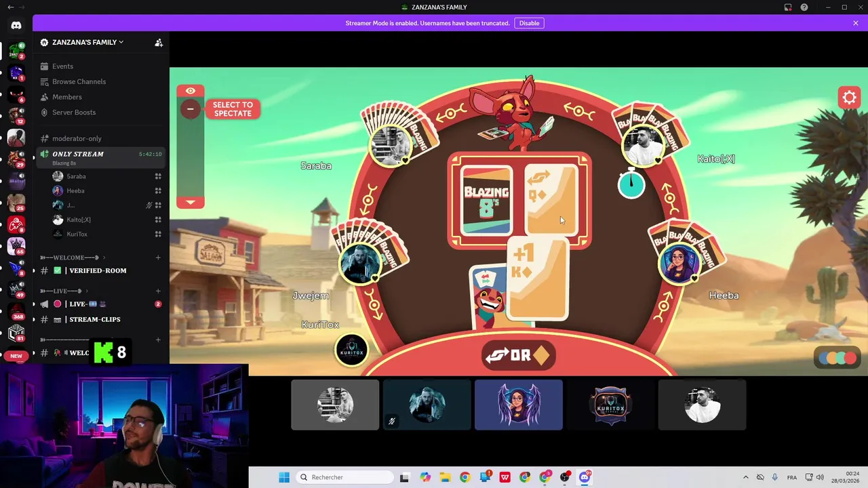This screenshot has height=488, width=868.
Task: Open the volume control in system tray
Action: point(821,477)
